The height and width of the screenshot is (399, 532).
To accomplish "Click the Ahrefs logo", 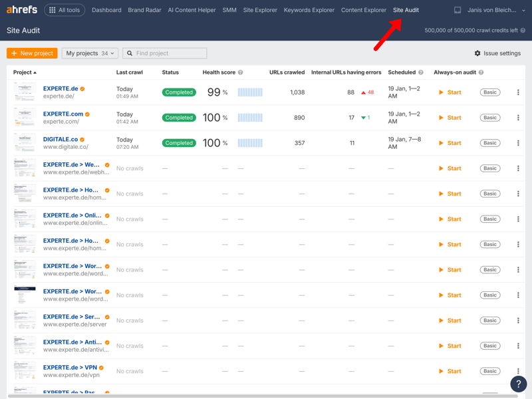I will pos(22,10).
